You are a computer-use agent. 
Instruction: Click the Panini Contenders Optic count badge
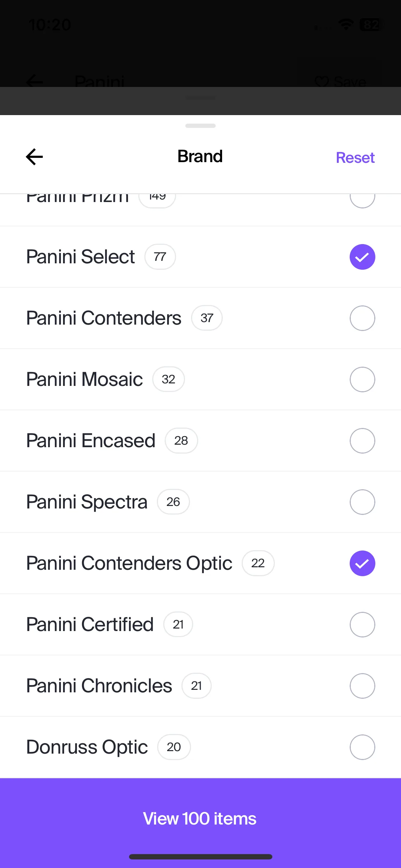(258, 563)
